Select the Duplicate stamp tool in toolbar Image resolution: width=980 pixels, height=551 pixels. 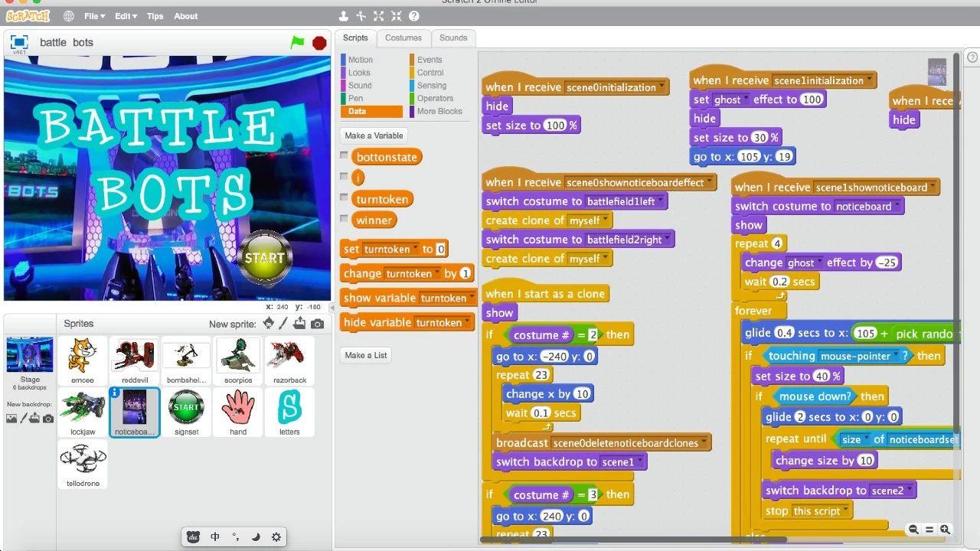coord(344,16)
